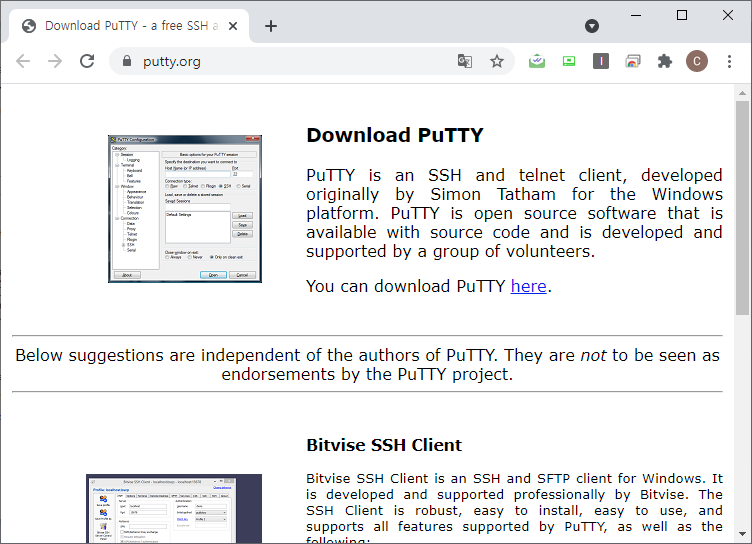Screen dimensions: 752x544
Task: Open Chrome's three-dot menu
Action: point(729,61)
